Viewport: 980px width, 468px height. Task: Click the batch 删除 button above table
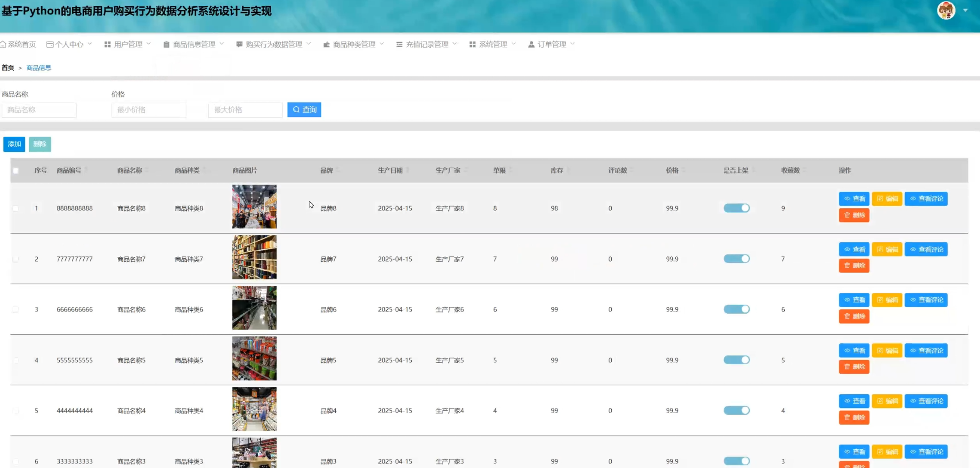[x=40, y=144]
